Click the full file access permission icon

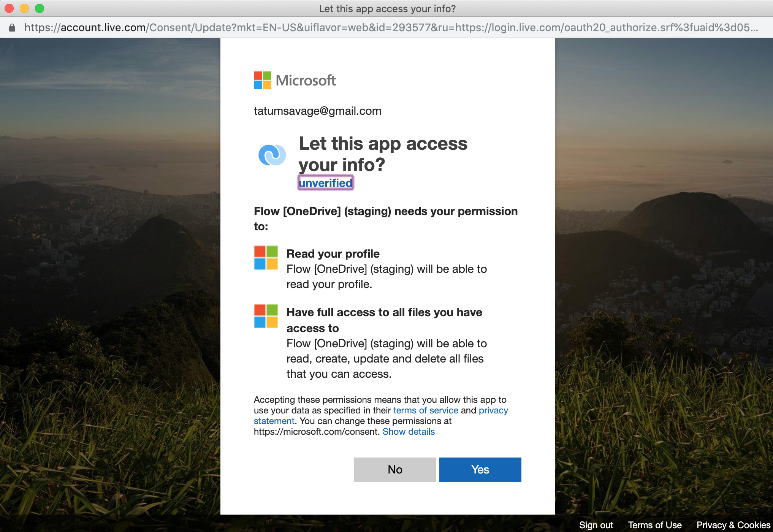(266, 316)
